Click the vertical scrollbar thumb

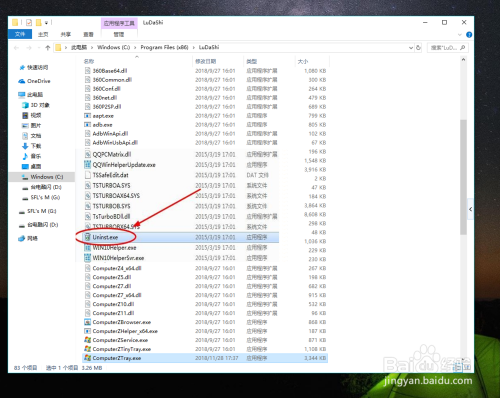click(x=463, y=177)
